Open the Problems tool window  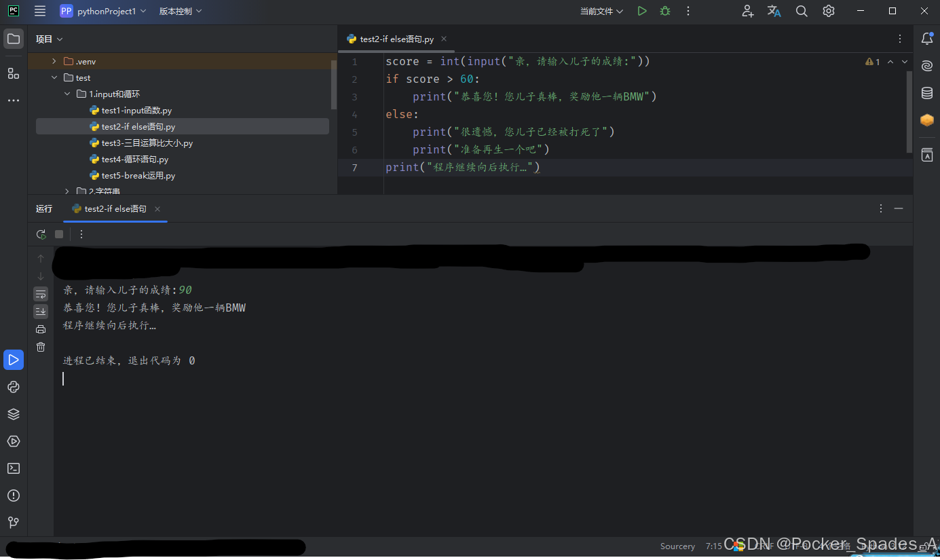[13, 496]
